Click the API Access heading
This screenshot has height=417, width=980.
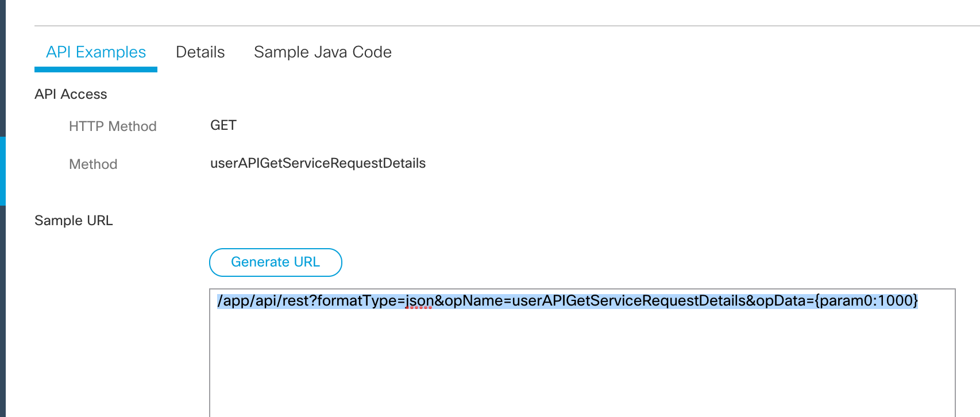tap(71, 94)
